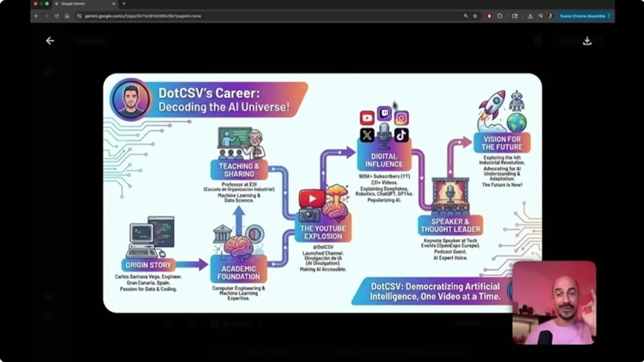
Task: Reload the Gemini page
Action: point(56,16)
